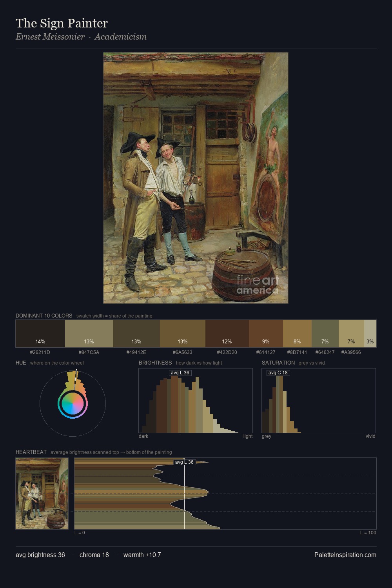Click the 'avg brightness 36' footer stat

[40, 555]
